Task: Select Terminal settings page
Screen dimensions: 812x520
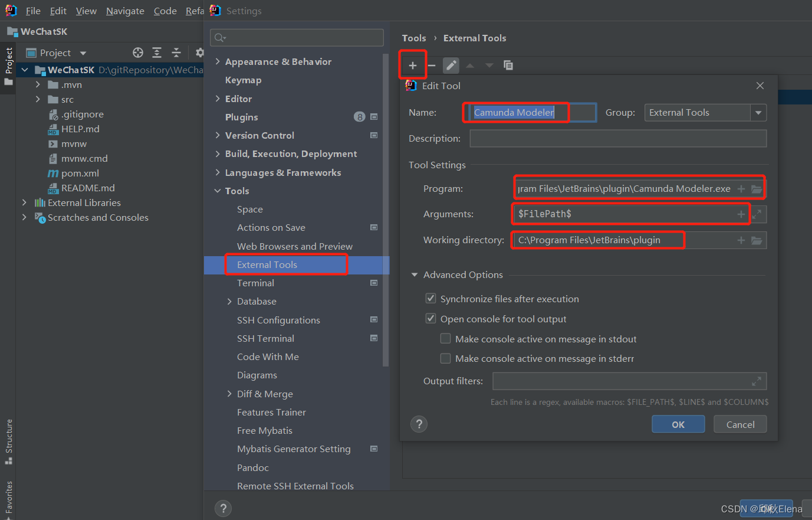Action: point(255,283)
